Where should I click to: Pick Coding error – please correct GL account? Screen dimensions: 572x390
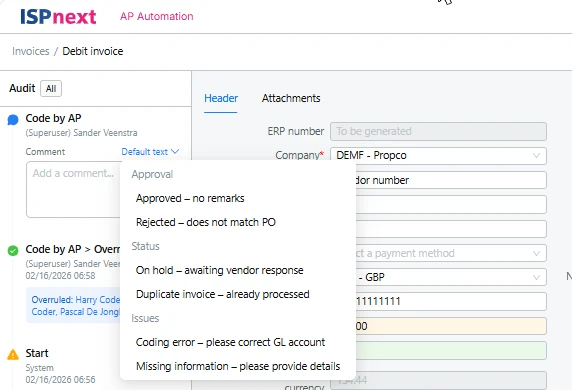click(230, 342)
